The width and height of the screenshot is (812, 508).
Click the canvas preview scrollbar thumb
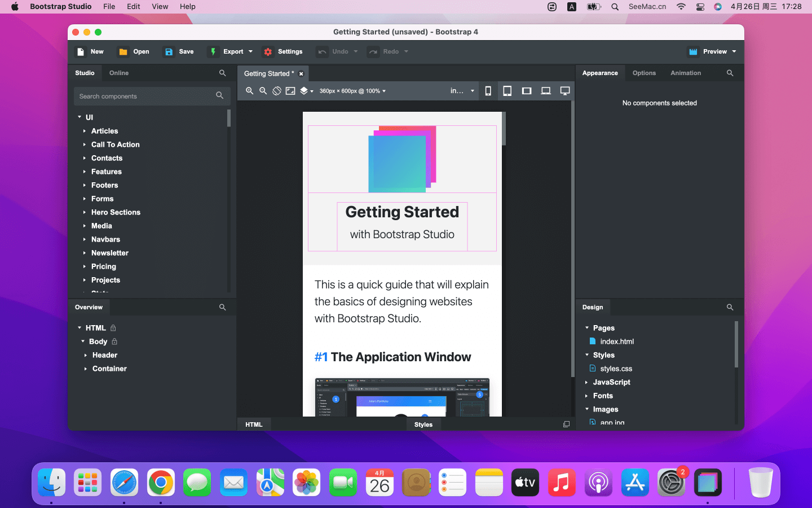point(504,129)
